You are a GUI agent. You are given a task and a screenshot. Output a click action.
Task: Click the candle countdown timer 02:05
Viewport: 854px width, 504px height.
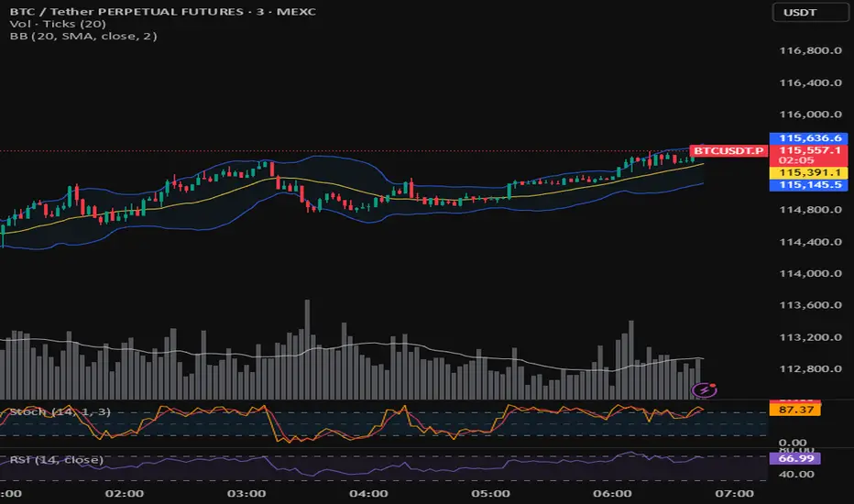click(796, 160)
